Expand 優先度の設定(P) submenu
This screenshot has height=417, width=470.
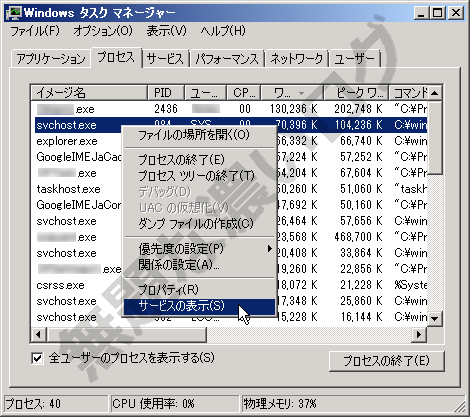pyautogui.click(x=199, y=249)
